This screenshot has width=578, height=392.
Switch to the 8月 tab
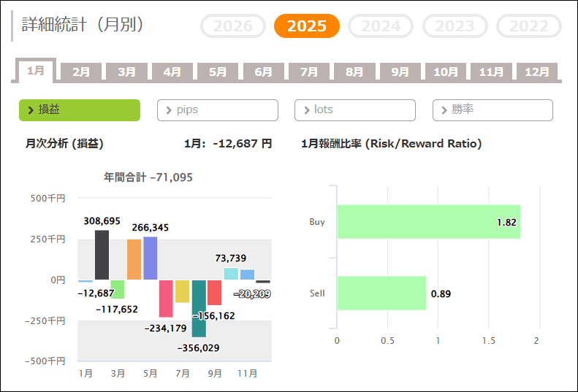pyautogui.click(x=354, y=72)
